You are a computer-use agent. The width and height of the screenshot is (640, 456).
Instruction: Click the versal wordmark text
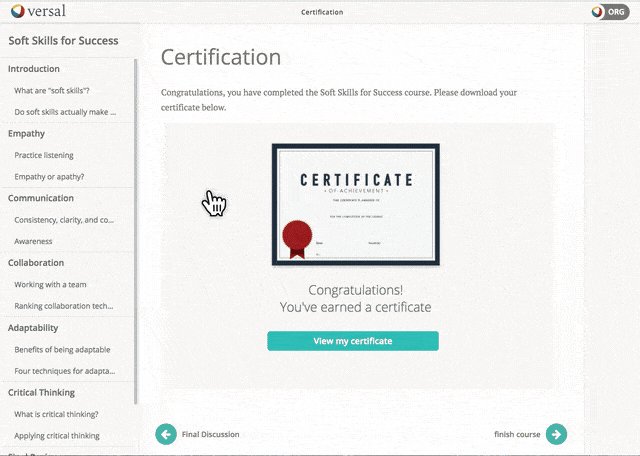(47, 11)
